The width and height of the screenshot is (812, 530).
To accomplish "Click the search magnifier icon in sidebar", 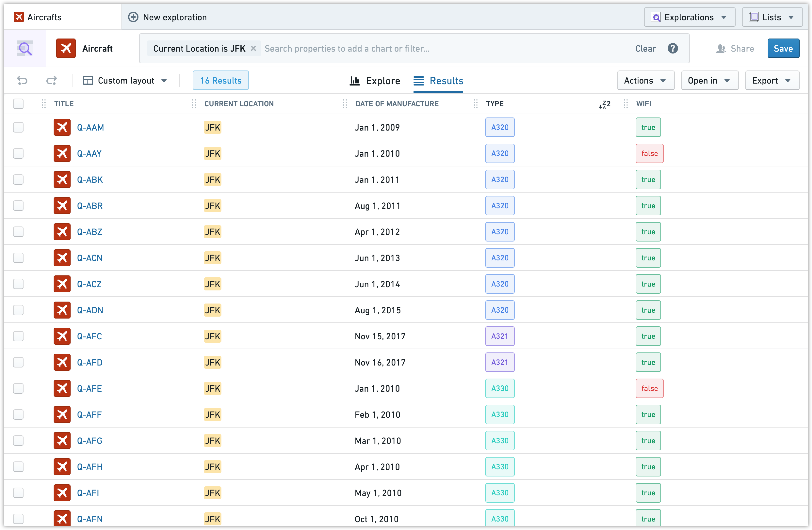I will [x=25, y=48].
